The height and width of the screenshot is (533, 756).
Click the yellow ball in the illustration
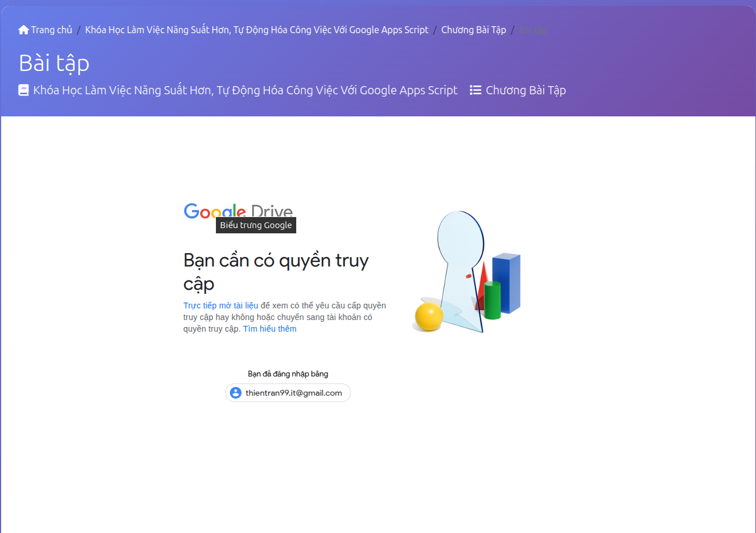pyautogui.click(x=429, y=316)
